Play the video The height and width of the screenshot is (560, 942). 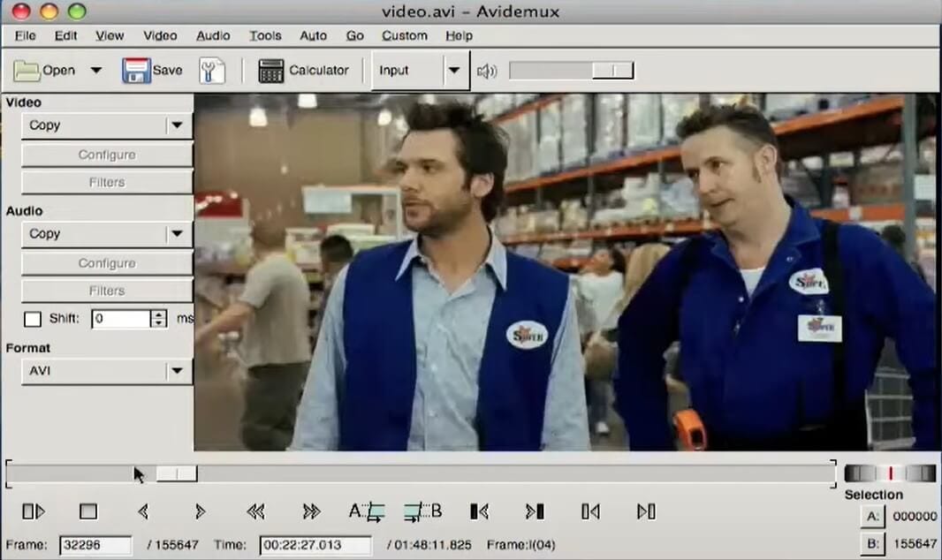coord(34,511)
